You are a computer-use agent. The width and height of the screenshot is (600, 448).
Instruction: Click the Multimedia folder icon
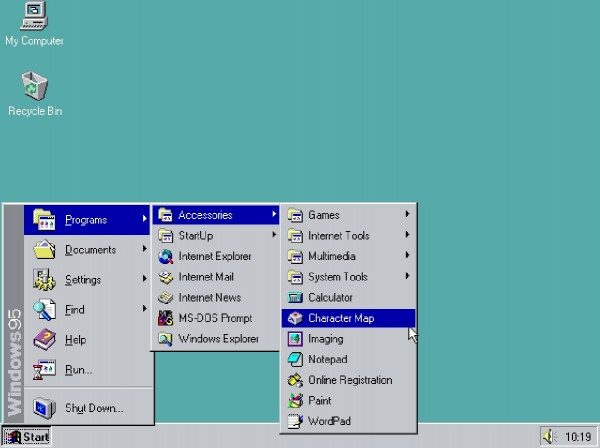(295, 256)
